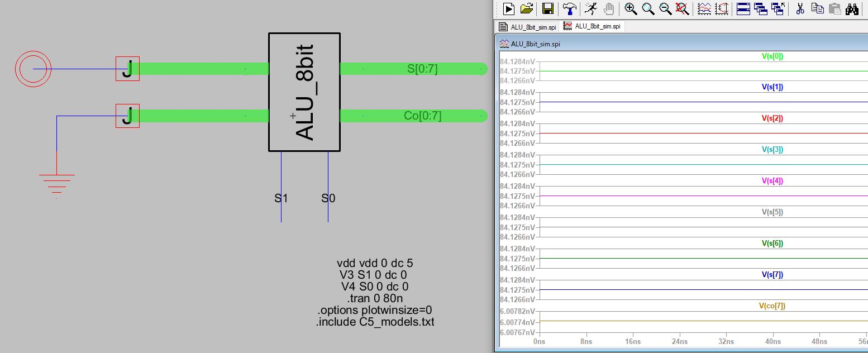The image size is (868, 353).
Task: Click the zoom full extents icon
Action: [681, 8]
